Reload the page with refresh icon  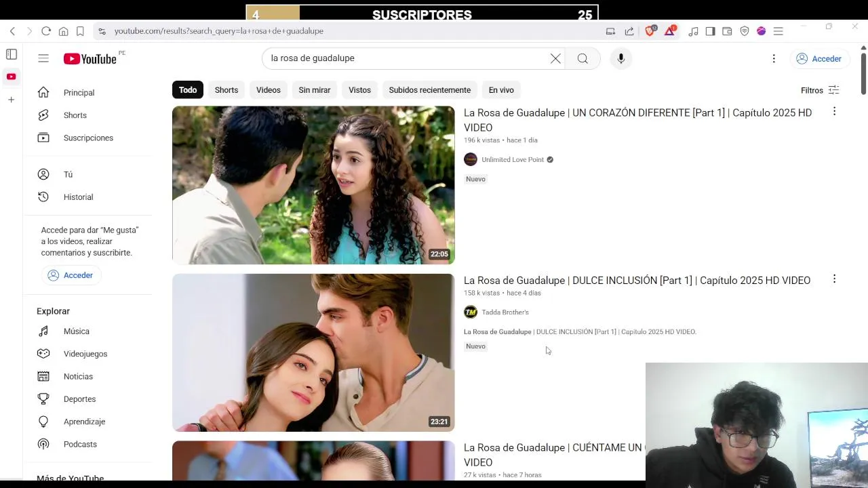click(46, 31)
